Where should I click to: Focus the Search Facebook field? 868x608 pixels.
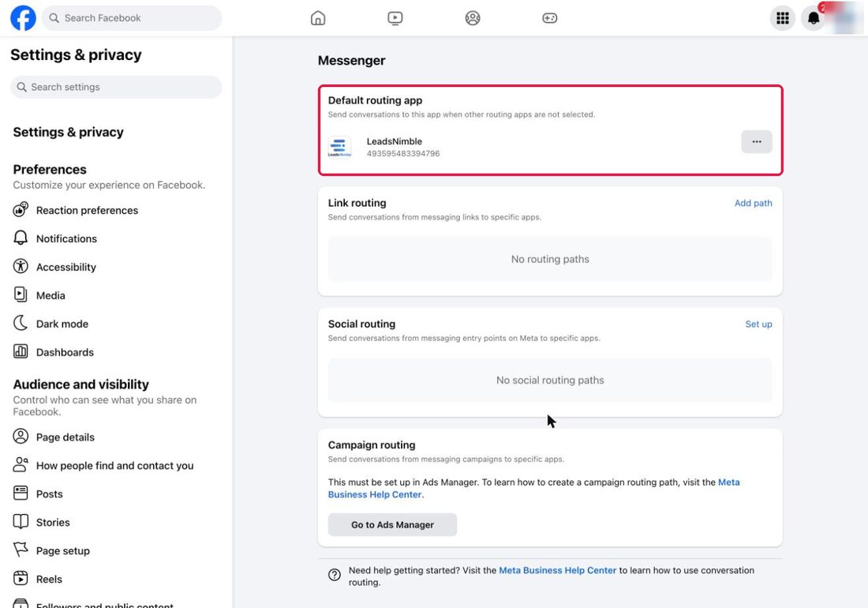(x=132, y=18)
